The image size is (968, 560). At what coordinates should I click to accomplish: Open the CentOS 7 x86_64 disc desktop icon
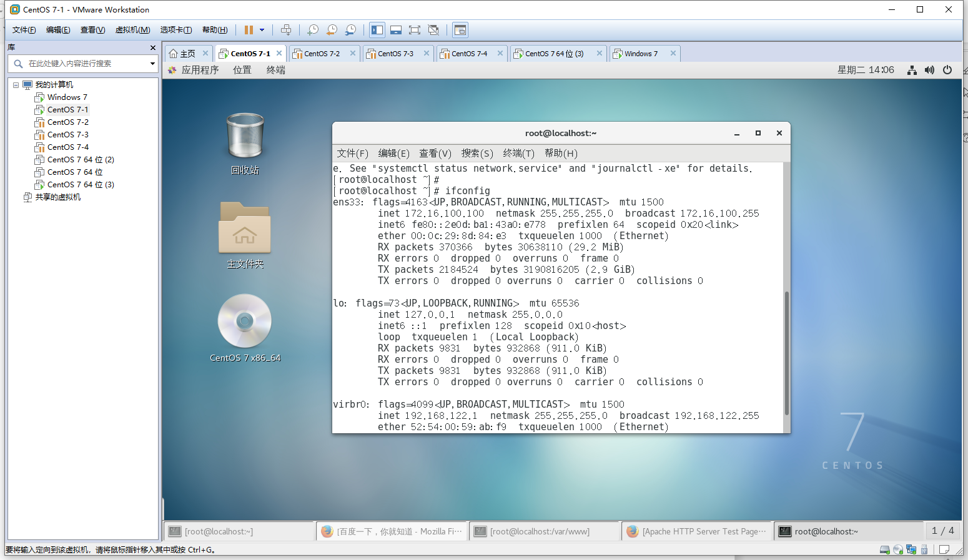click(245, 328)
